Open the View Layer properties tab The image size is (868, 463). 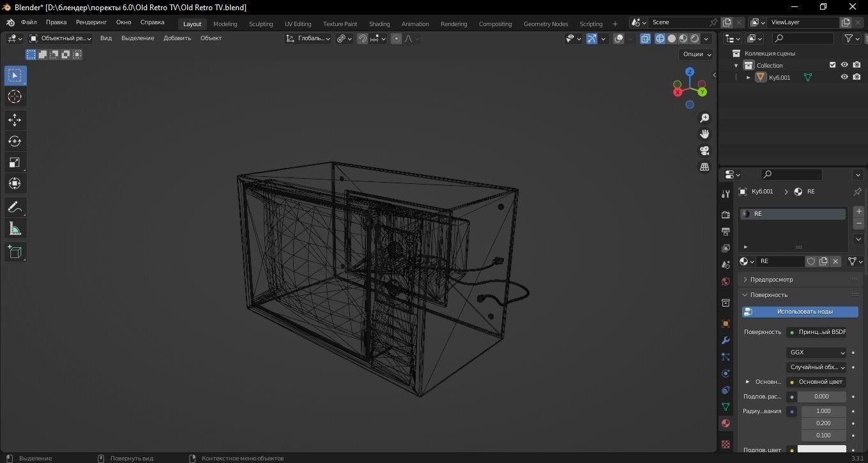point(726,248)
